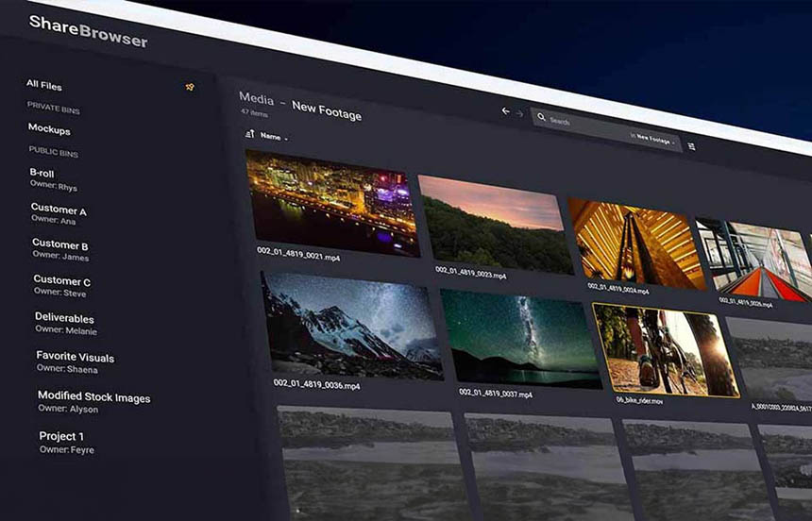Click the ShareBrowser logo
812x521 pixels.
pos(88,31)
